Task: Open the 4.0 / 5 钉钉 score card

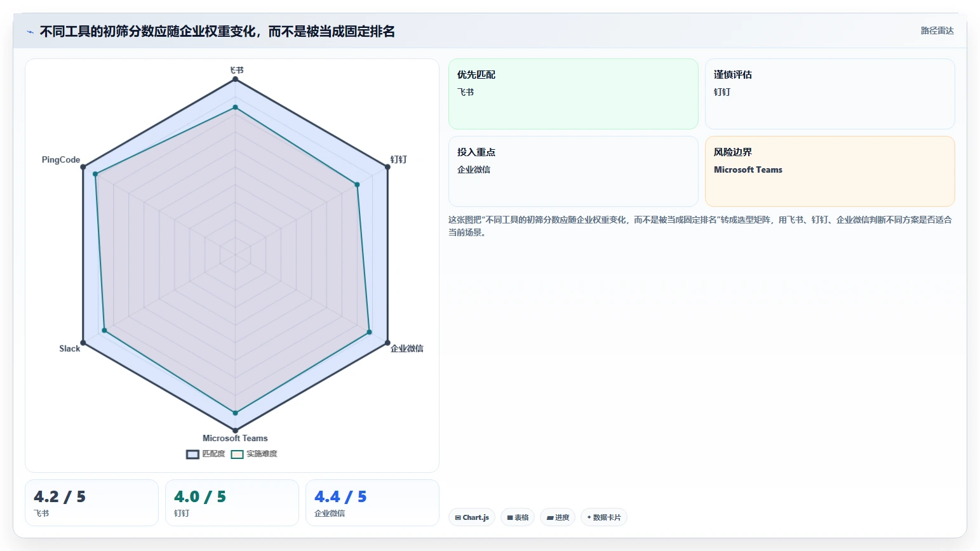Action: click(x=232, y=503)
